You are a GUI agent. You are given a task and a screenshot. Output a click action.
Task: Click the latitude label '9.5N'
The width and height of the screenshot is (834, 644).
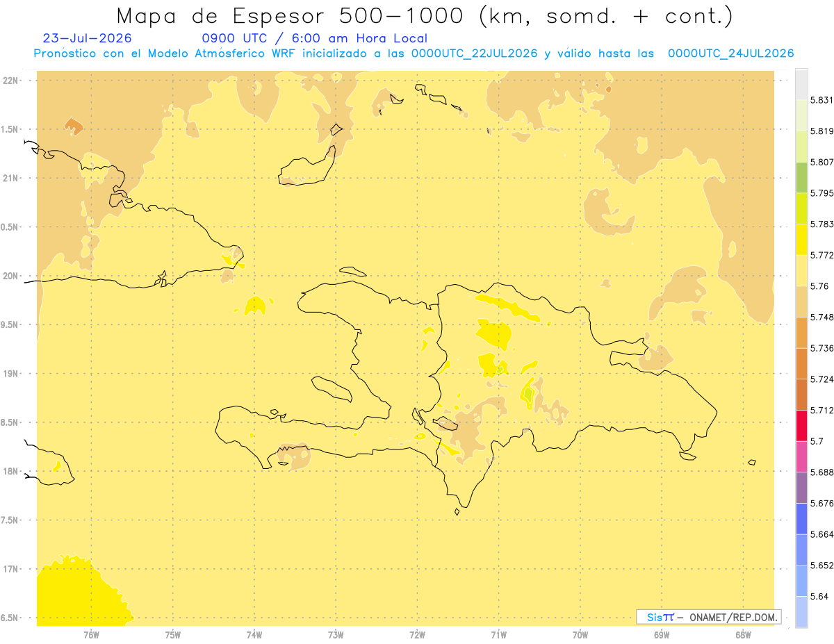tap(9, 324)
